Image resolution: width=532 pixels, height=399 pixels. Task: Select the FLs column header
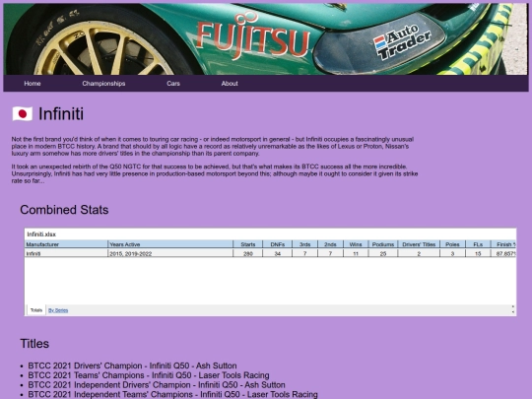coord(478,244)
